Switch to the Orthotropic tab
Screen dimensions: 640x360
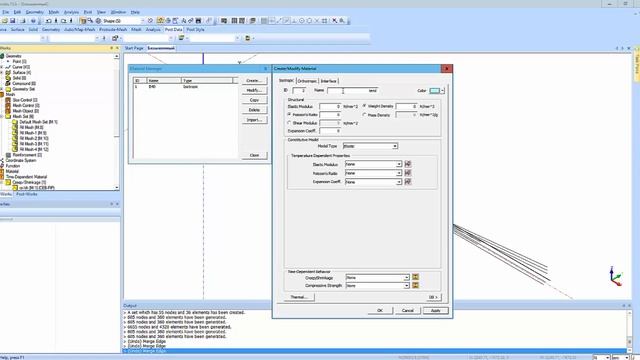[x=307, y=81]
